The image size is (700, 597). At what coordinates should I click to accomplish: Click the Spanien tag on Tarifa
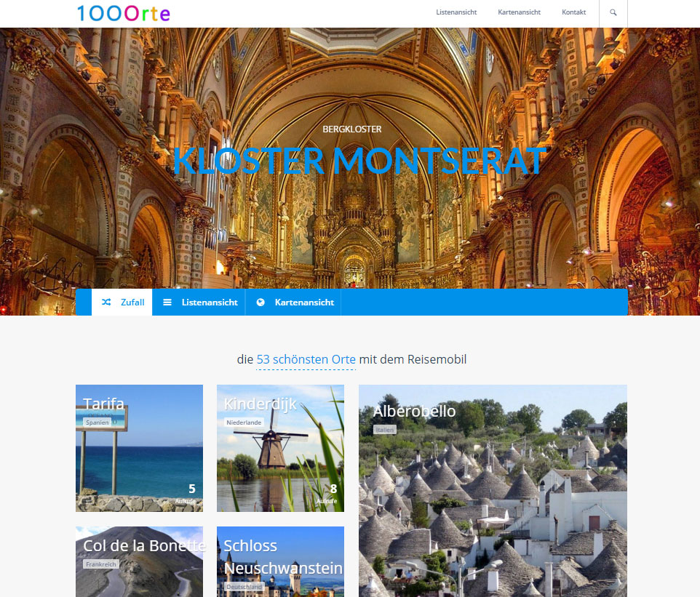click(98, 422)
